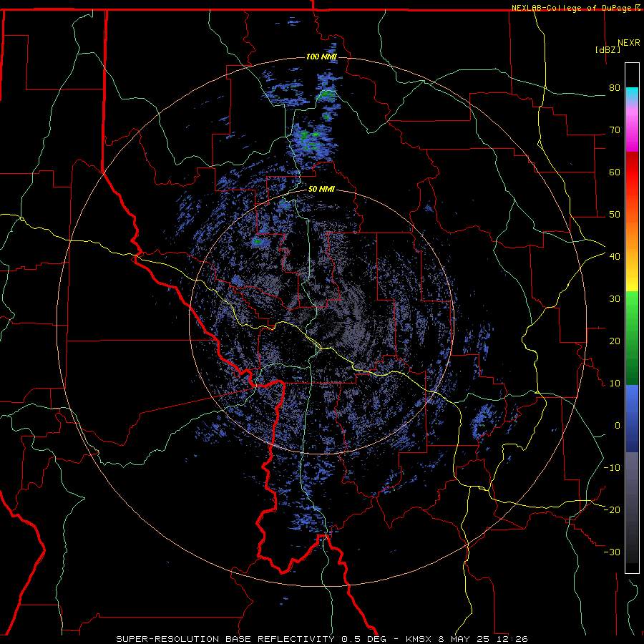Screen dimensions: 644x644
Task: Click the -10 dBZ scale value
Action: coord(612,468)
